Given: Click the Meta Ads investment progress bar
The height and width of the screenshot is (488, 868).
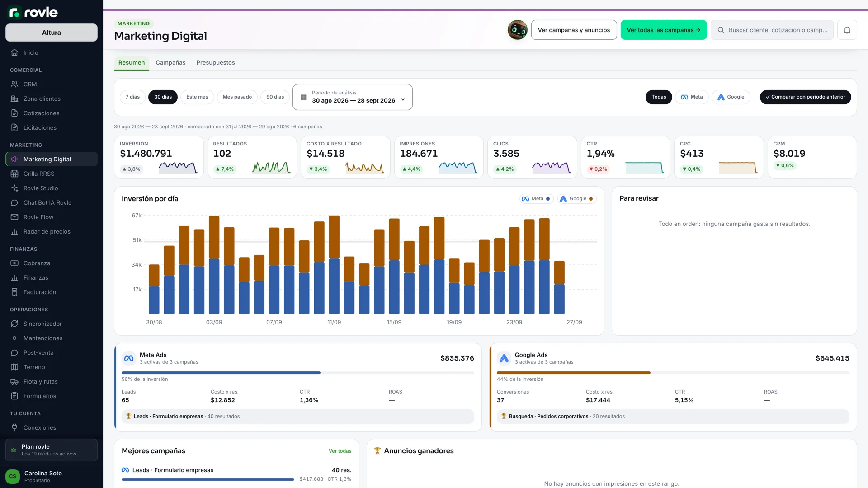Looking at the screenshot, I should click(298, 373).
